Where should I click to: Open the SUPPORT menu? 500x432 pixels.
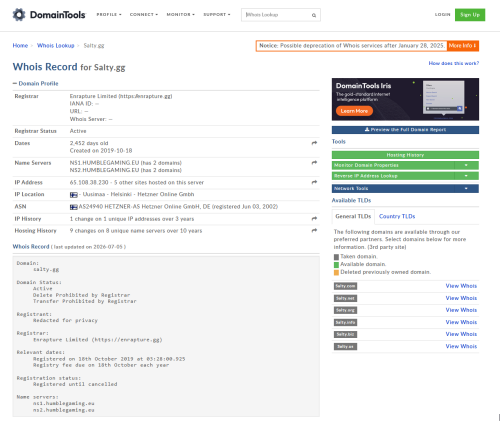(217, 15)
